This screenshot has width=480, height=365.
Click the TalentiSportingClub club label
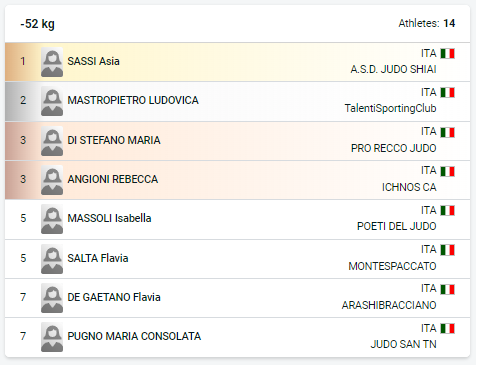tap(390, 108)
